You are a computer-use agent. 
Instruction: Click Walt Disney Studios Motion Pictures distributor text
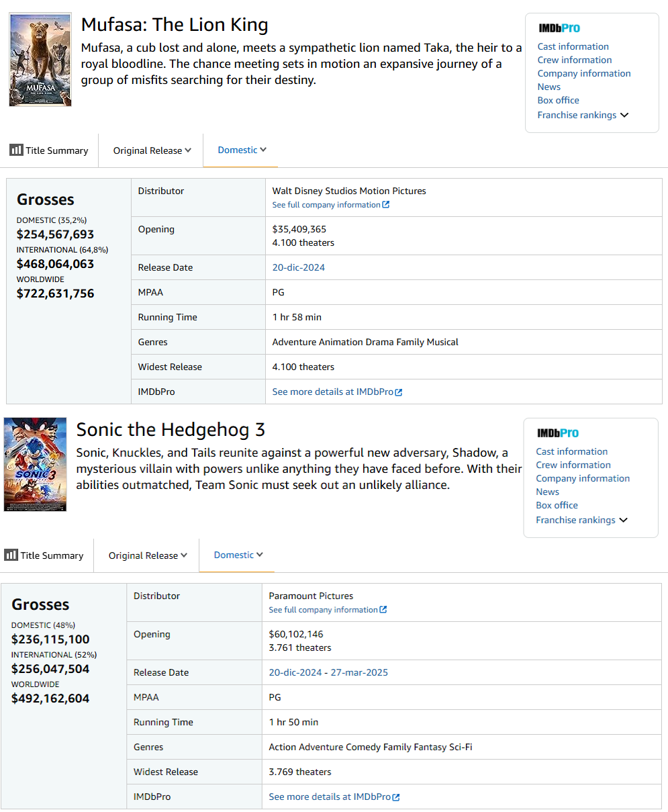(349, 191)
